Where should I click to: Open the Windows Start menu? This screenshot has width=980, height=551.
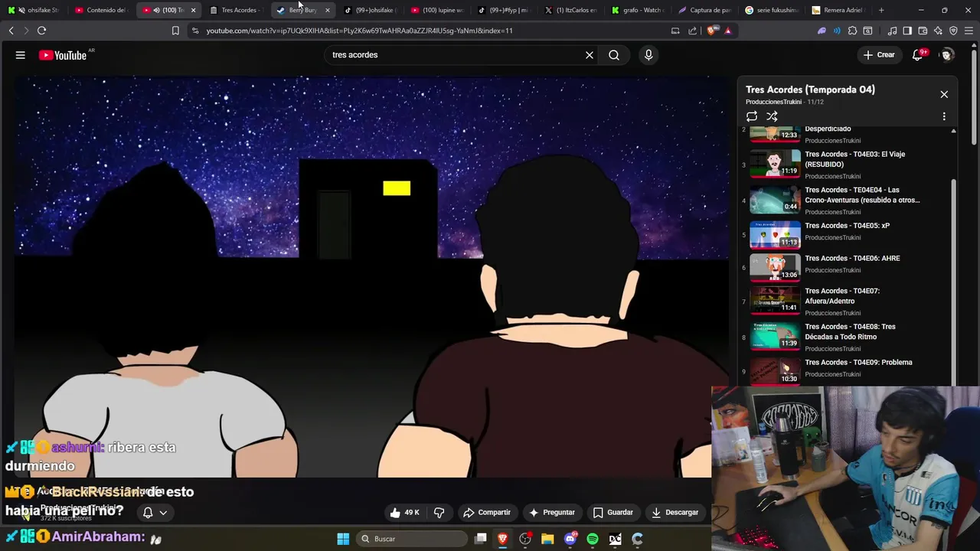pos(343,539)
